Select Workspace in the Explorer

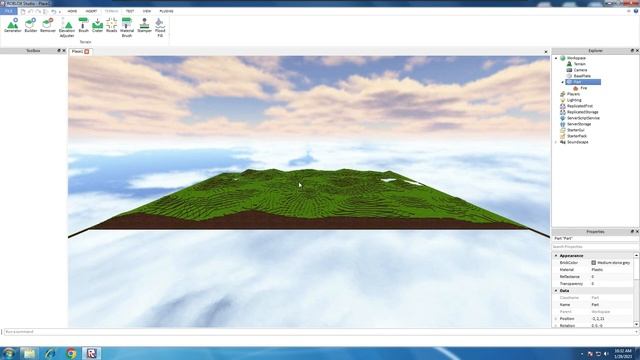(x=576, y=58)
